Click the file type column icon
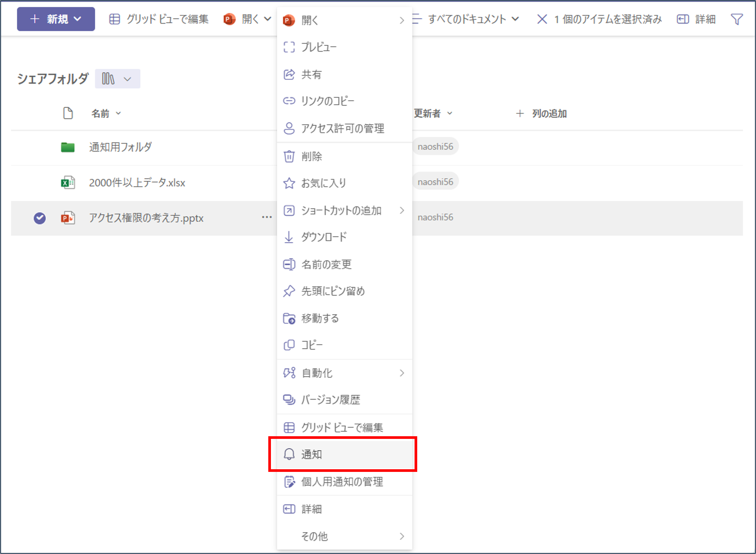Screen dimensions: 756x554 [x=68, y=113]
